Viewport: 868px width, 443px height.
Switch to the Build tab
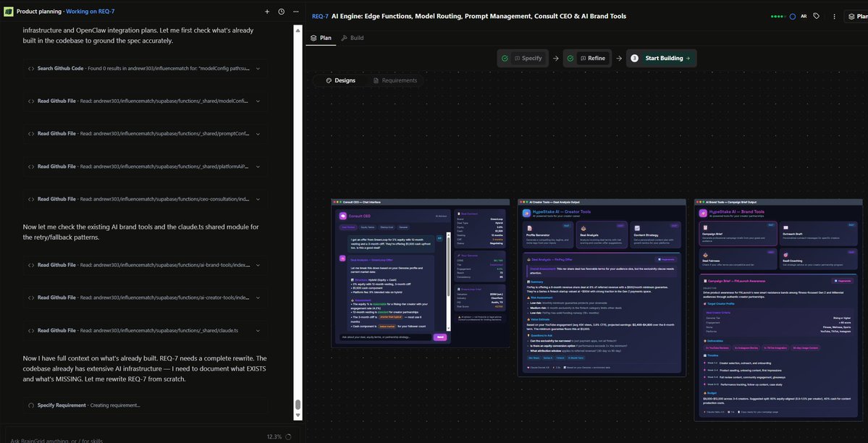click(353, 38)
